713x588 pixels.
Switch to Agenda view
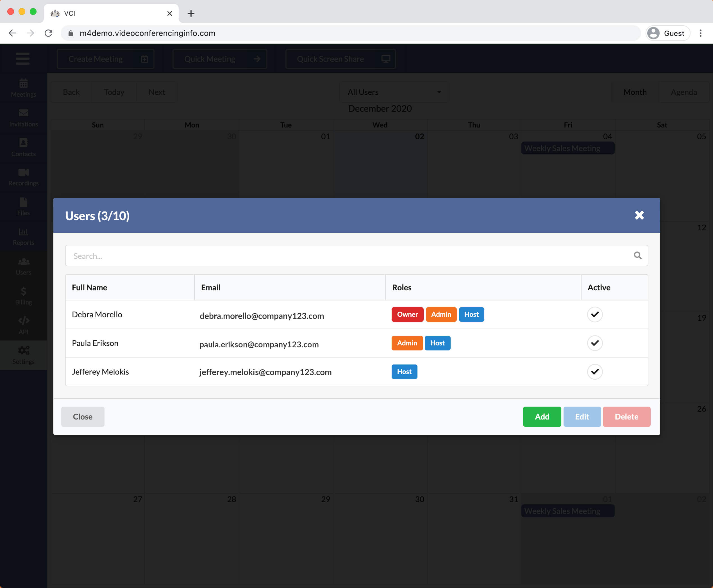[x=684, y=92]
